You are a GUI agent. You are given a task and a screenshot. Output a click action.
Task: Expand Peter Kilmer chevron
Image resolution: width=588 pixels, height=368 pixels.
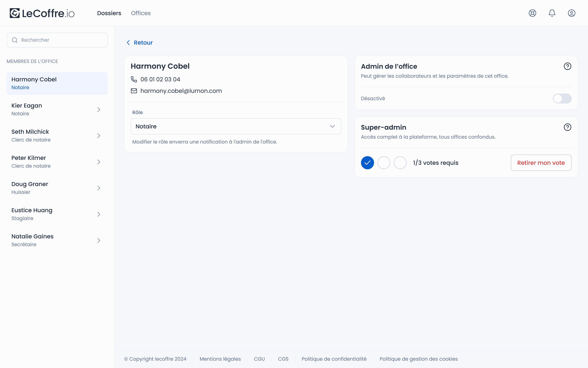click(x=99, y=162)
